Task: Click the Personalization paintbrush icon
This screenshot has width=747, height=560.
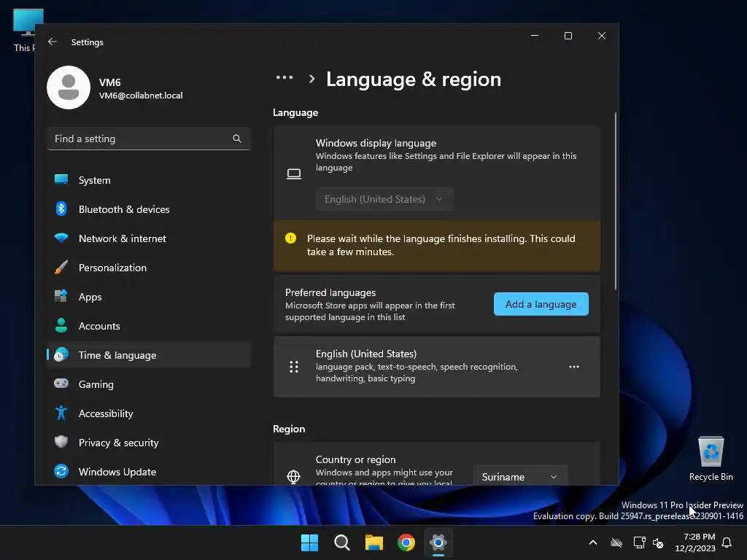Action: click(x=61, y=267)
